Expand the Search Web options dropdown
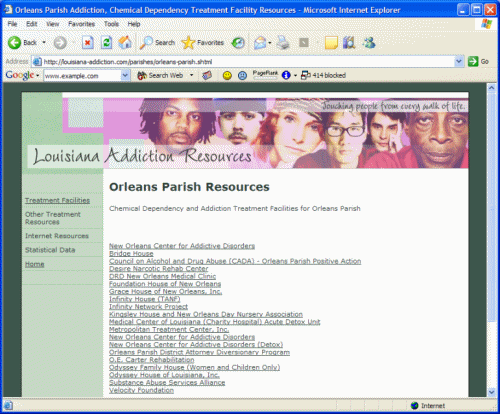500x414 pixels. [191, 75]
